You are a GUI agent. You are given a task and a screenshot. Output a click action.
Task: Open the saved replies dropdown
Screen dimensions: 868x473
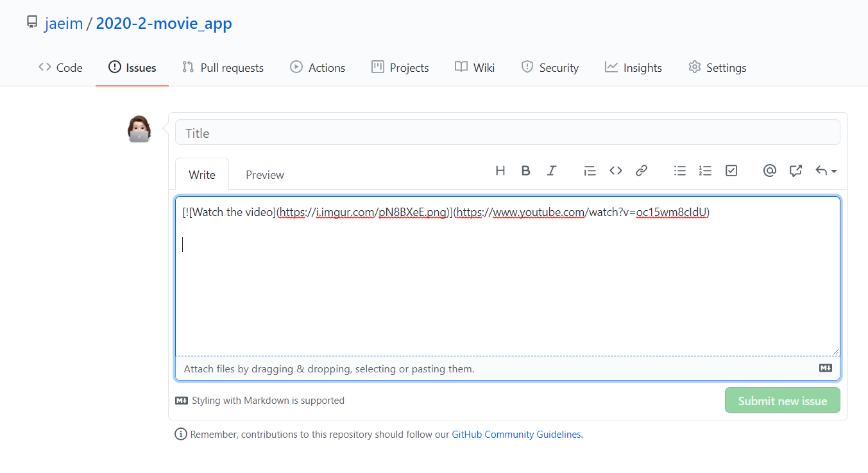tap(826, 170)
